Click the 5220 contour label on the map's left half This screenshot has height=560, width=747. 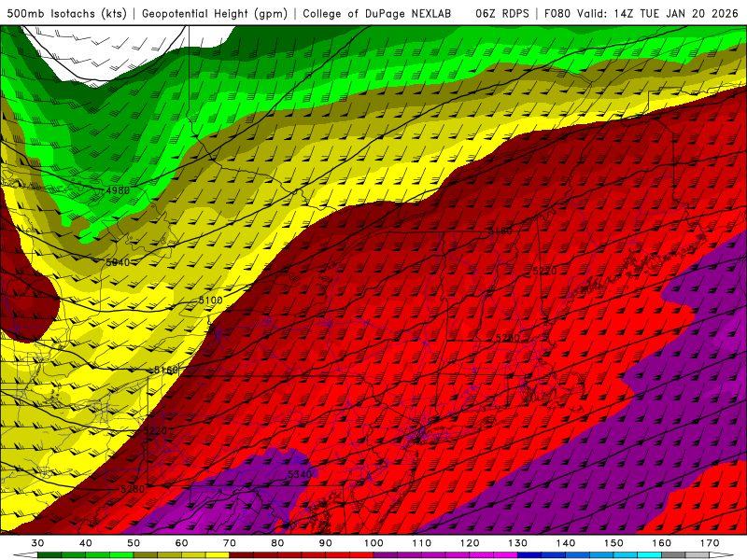155,430
